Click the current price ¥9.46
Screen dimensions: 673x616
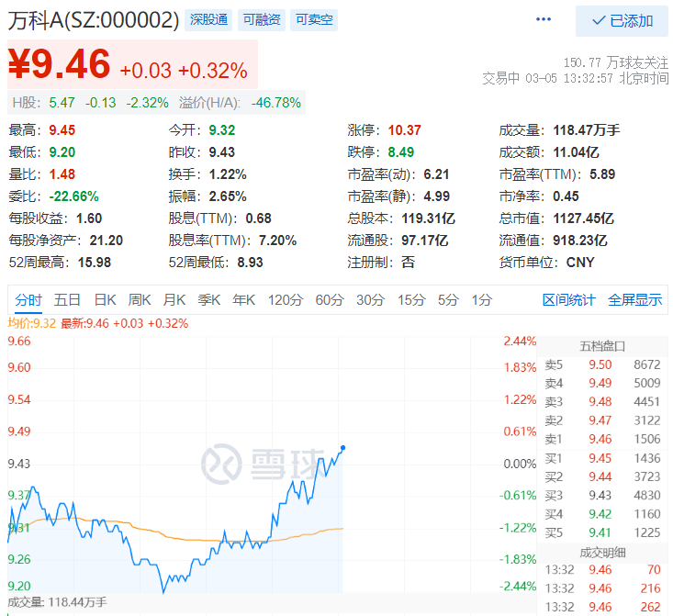pos(60,64)
